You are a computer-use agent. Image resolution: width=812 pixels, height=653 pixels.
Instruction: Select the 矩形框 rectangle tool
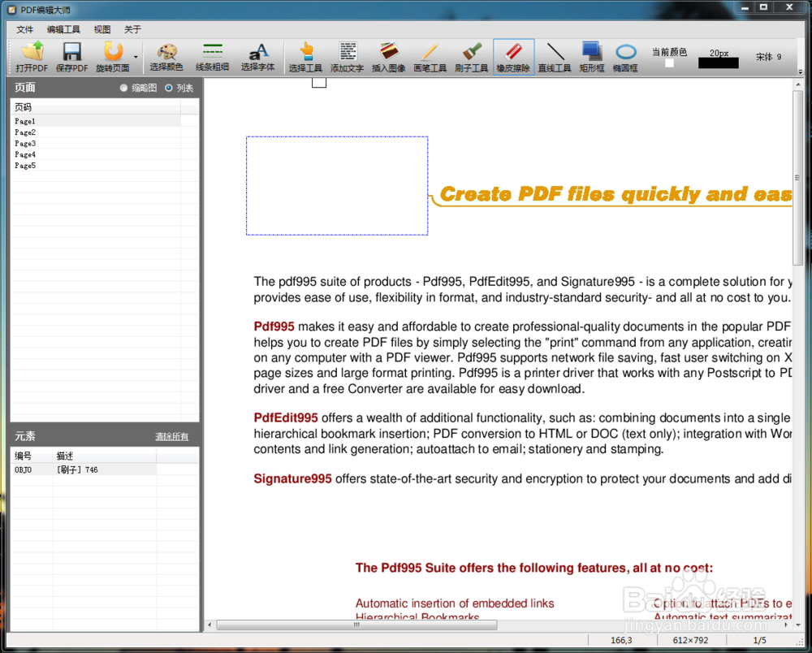592,57
